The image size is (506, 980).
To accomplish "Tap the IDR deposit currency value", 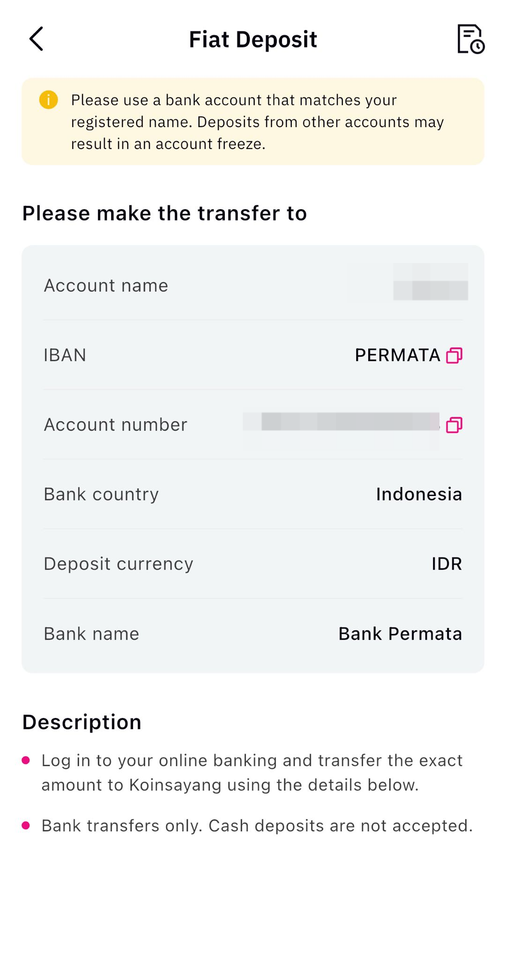I will (446, 564).
